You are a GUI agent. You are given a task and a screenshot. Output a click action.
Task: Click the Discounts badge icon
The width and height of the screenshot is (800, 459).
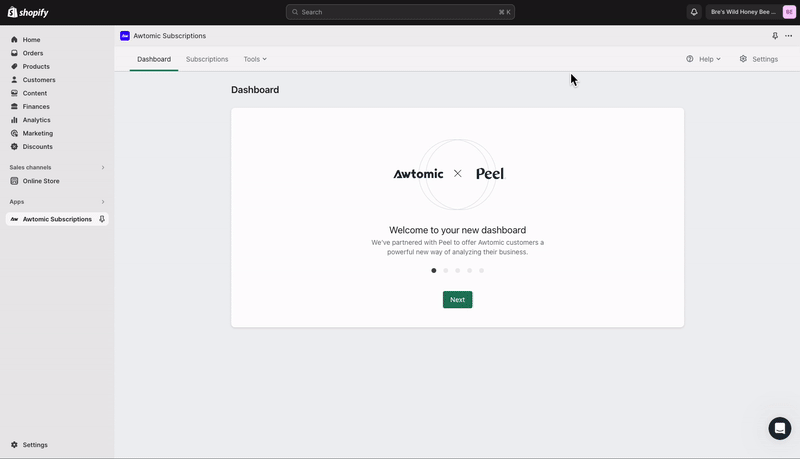[x=14, y=146]
